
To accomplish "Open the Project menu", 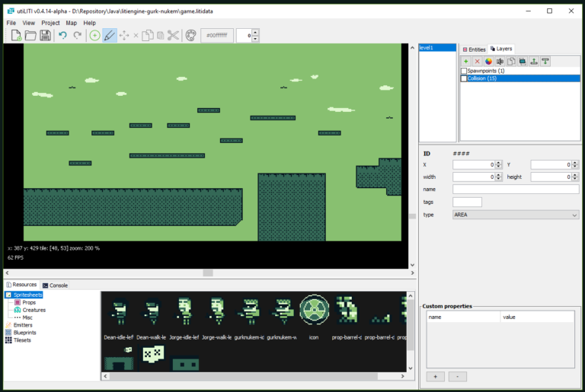I will point(50,23).
